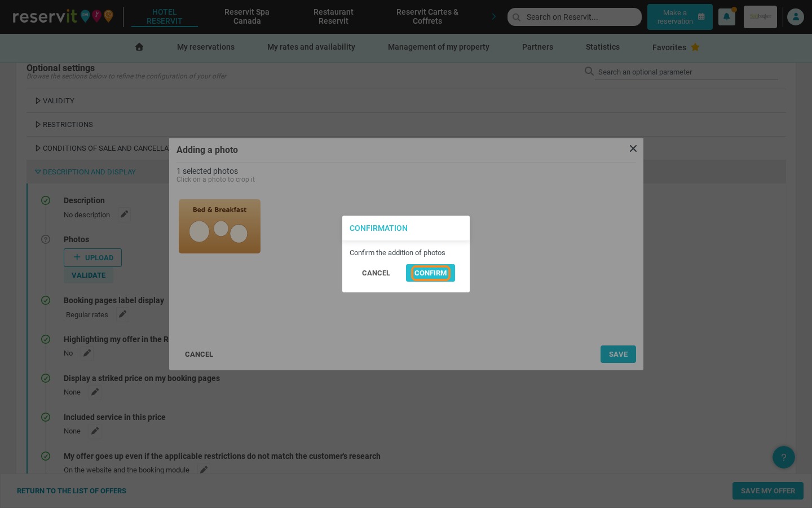Open the help question mark bubble
Viewport: 812px width, 508px height.
pyautogui.click(x=783, y=457)
